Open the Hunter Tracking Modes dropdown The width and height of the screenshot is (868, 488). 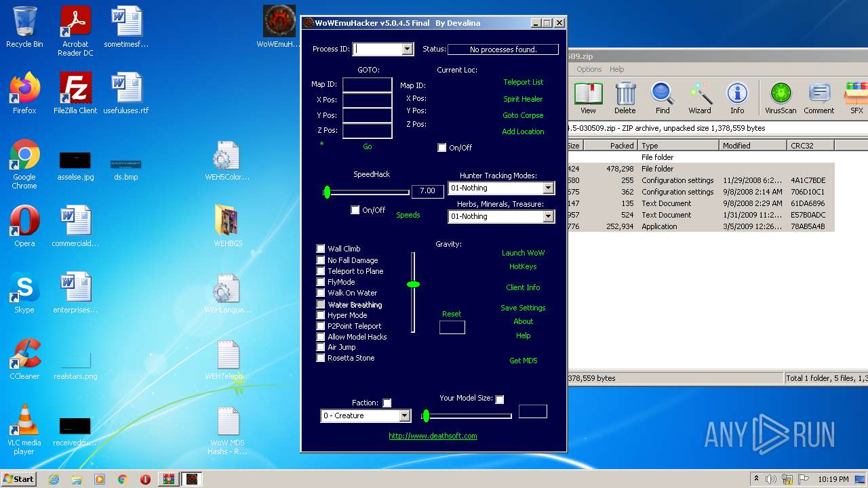coord(548,188)
